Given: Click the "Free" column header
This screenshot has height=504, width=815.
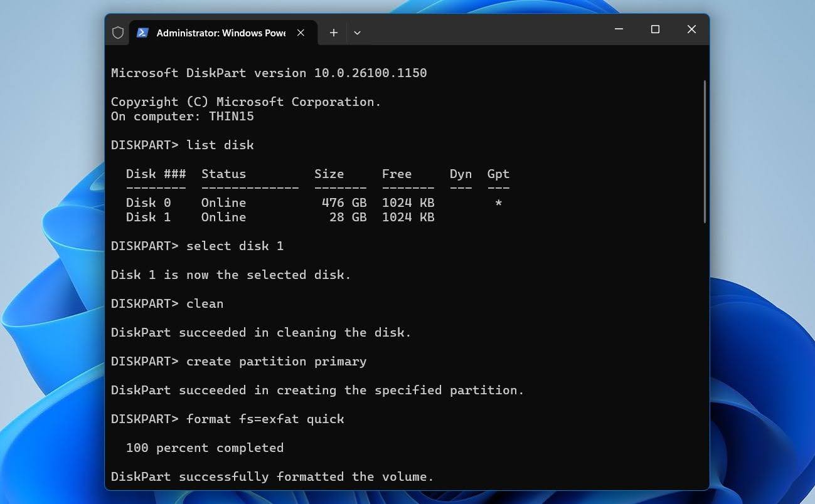Looking at the screenshot, I should point(397,174).
